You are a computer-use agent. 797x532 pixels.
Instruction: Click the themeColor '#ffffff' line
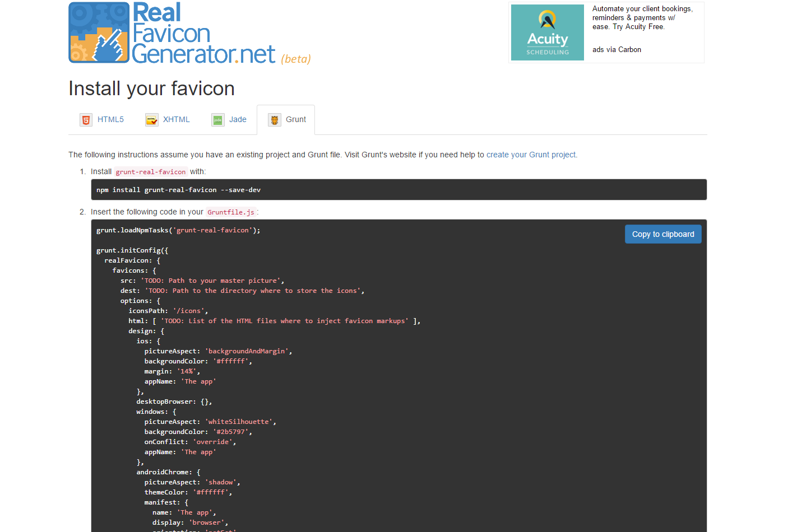[188, 492]
